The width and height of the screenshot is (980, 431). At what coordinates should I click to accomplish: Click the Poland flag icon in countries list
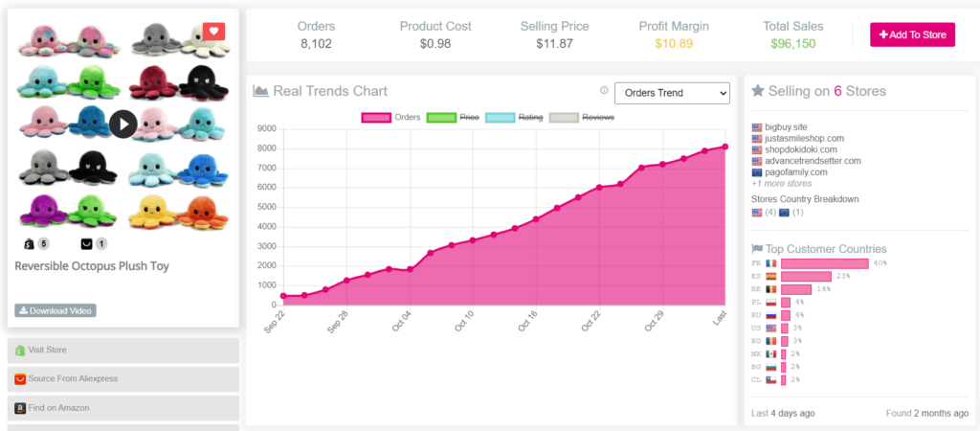click(x=770, y=302)
